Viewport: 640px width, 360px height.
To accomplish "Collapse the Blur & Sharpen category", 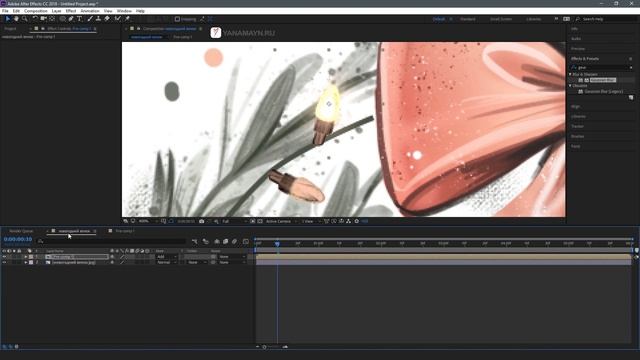I will (x=570, y=74).
